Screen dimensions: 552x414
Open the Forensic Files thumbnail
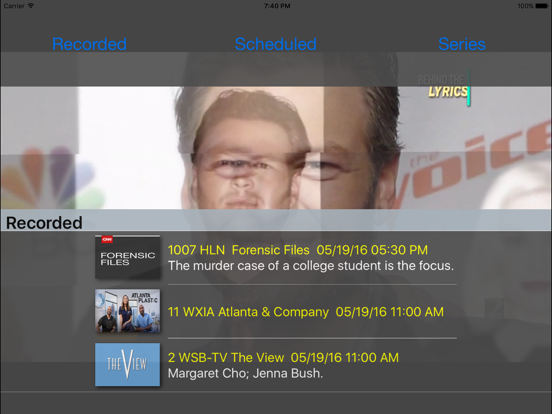pyautogui.click(x=127, y=257)
